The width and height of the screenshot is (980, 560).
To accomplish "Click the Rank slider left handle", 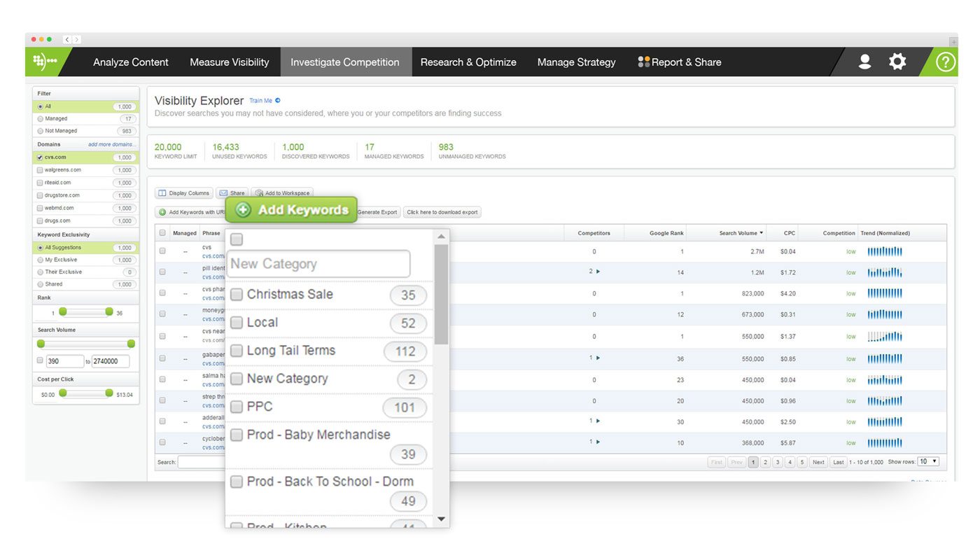I will 63,311.
